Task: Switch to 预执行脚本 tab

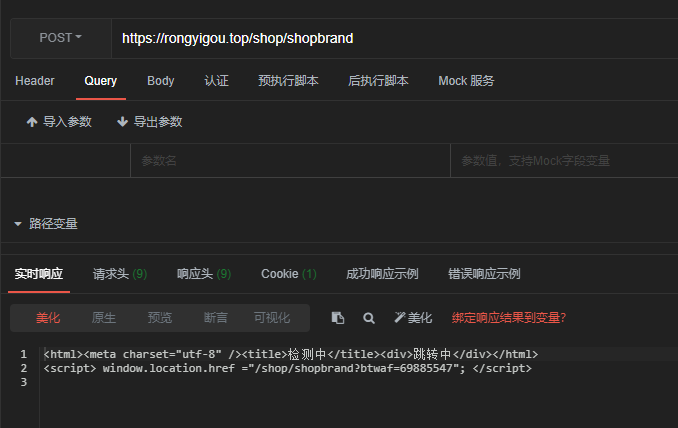Action: coord(288,81)
